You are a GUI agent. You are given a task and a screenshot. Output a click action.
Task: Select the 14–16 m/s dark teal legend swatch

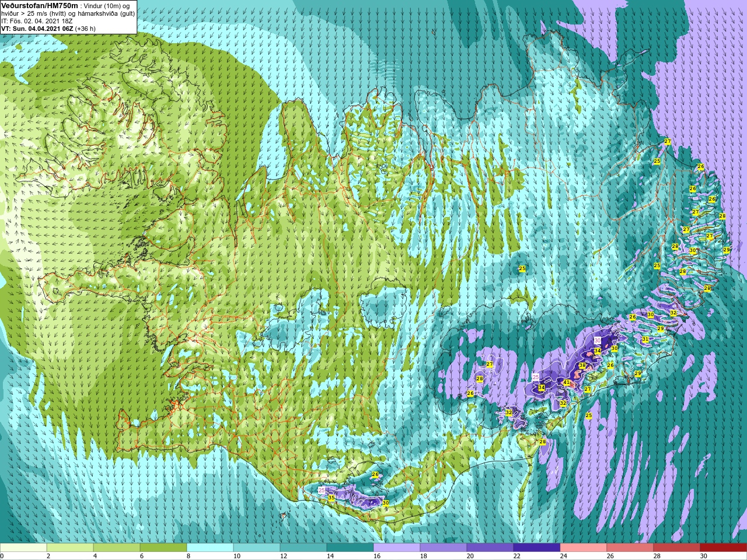point(350,548)
